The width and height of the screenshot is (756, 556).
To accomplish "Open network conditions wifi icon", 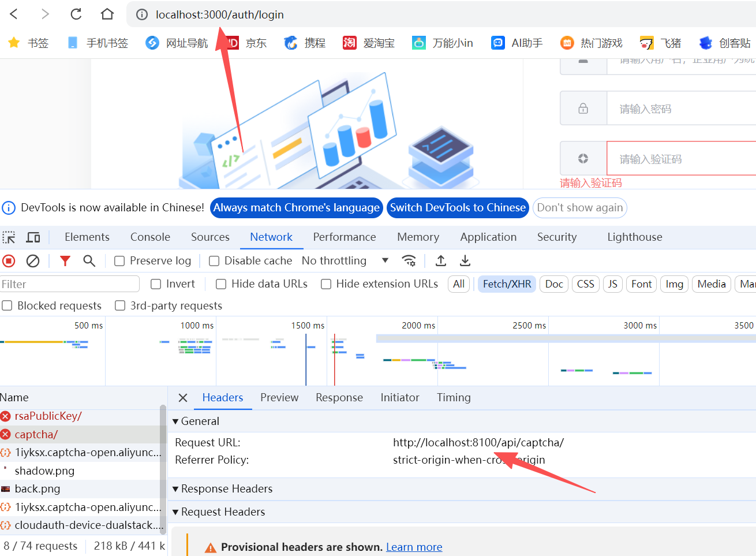I will pyautogui.click(x=409, y=261).
